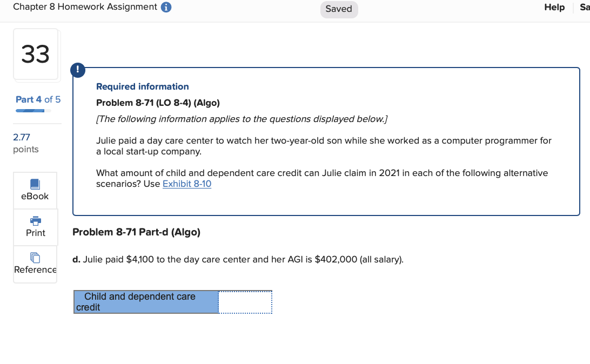590x364 pixels.
Task: Open the eBook icon in sidebar
Action: [x=35, y=184]
